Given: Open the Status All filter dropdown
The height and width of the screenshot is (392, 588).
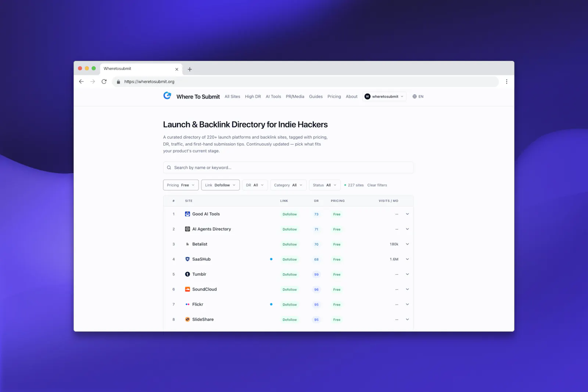Looking at the screenshot, I should click(325, 185).
